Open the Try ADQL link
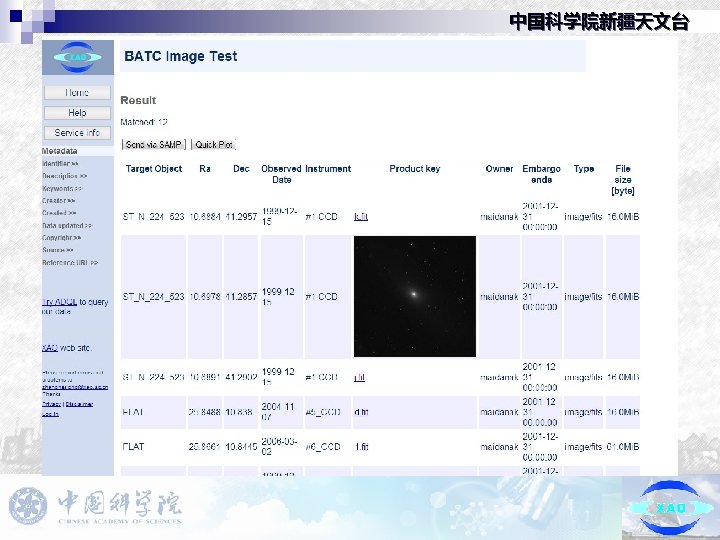720x540 pixels. coord(59,302)
